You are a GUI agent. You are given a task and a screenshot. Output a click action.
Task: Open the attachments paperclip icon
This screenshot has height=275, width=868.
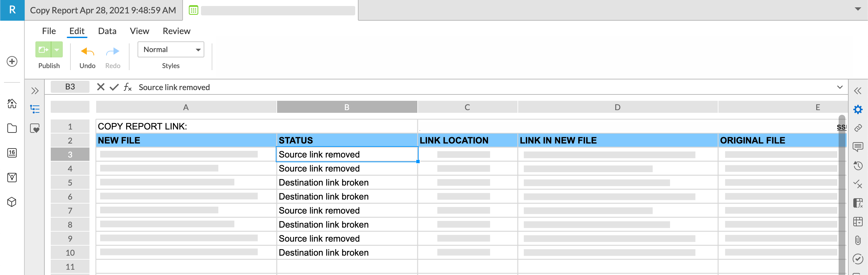858,240
